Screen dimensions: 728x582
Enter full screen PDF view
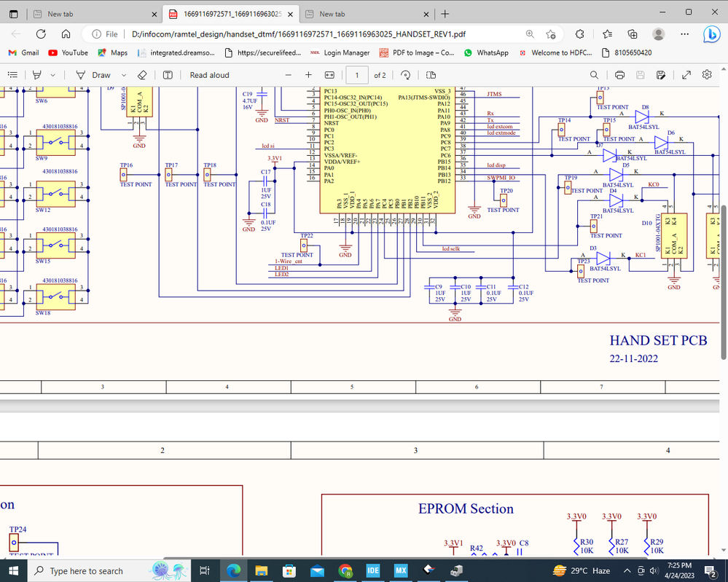(x=686, y=75)
